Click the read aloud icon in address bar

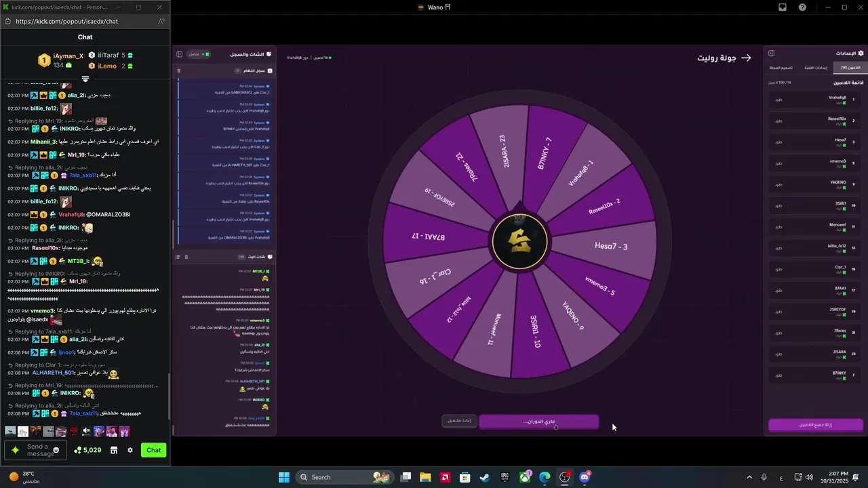tap(161, 21)
